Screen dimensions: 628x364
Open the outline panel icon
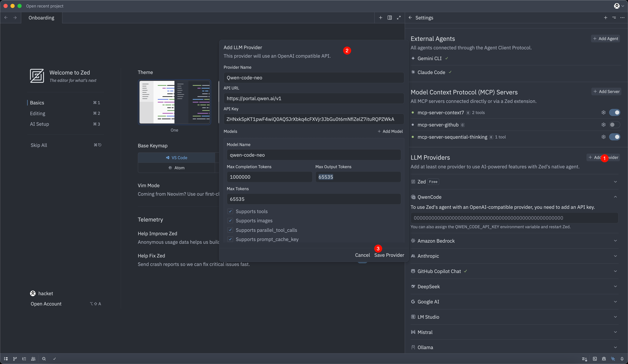(24, 359)
